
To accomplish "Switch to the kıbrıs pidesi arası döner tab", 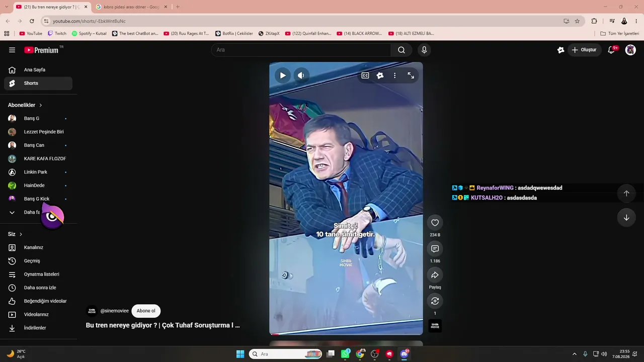I will (131, 7).
